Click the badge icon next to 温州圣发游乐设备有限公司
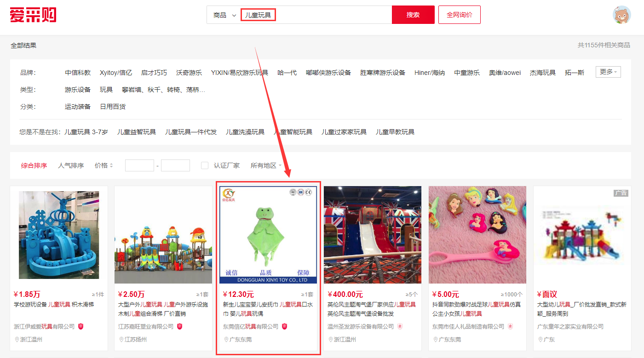The image size is (644, 358). [x=400, y=326]
